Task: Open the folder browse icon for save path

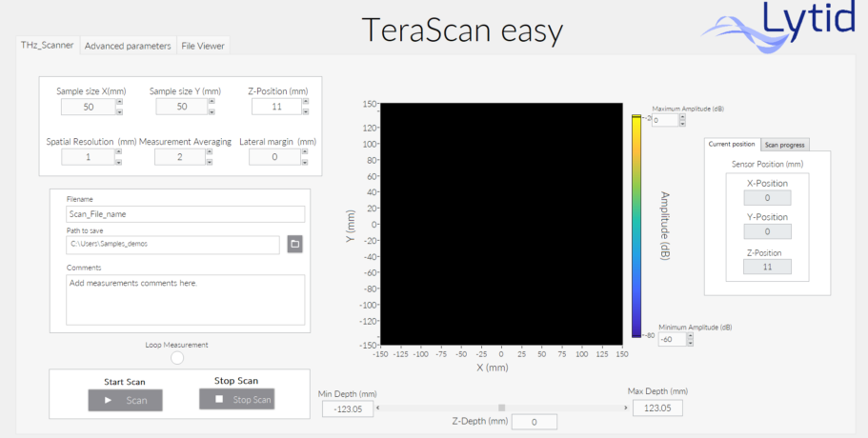Action: [295, 244]
